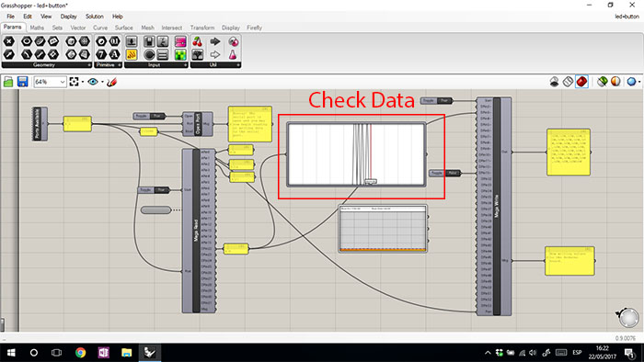
Task: Click the cherries icon in Util panel
Action: coord(198,41)
